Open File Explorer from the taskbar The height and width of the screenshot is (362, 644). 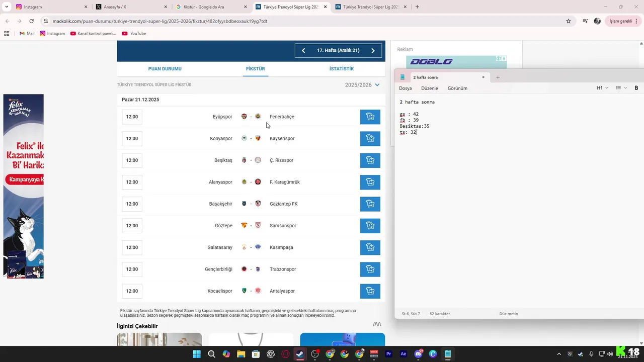[x=240, y=354]
